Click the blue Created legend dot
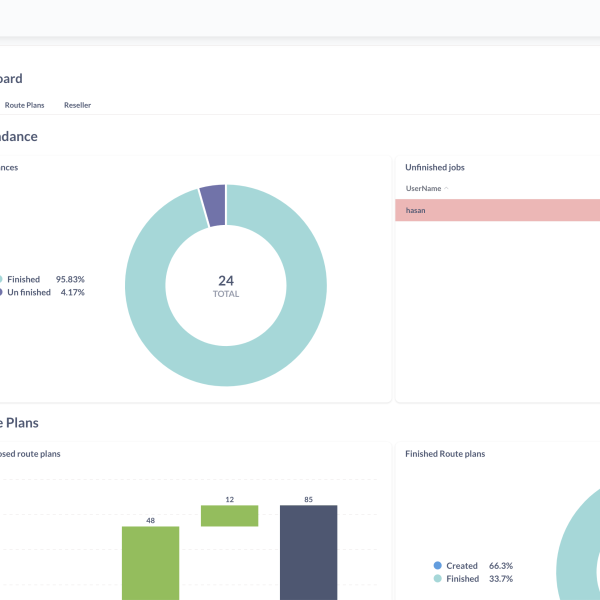The height and width of the screenshot is (600, 600). [x=438, y=565]
